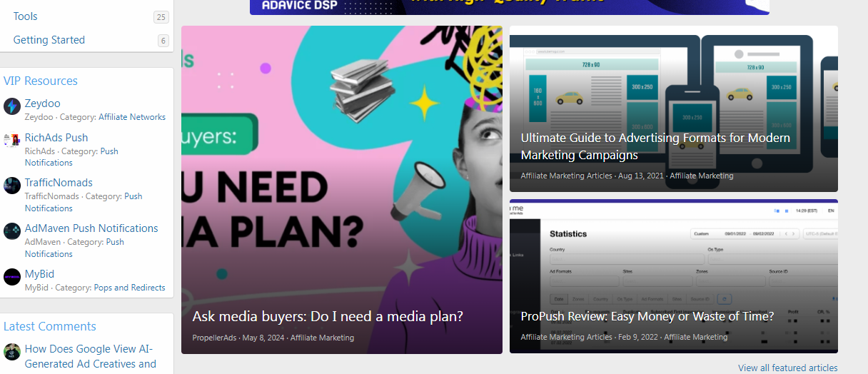Open Affiliate Marketing Articles author on Ultimate Guide
868x374 pixels.
point(567,176)
